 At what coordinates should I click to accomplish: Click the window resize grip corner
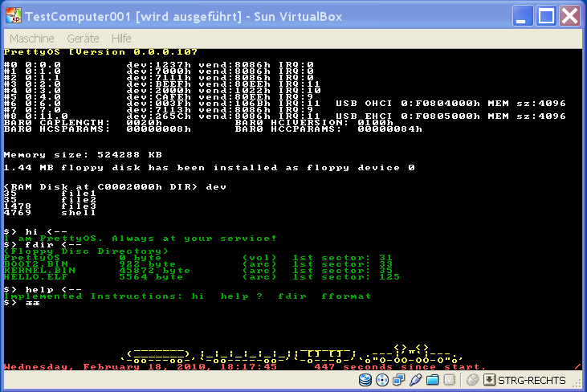[x=578, y=383]
